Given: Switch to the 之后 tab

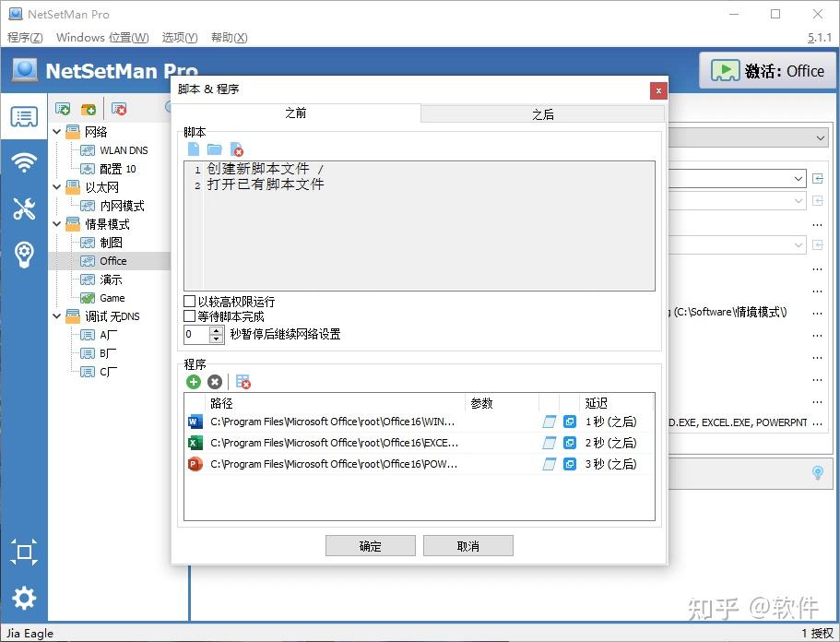Looking at the screenshot, I should (x=542, y=113).
